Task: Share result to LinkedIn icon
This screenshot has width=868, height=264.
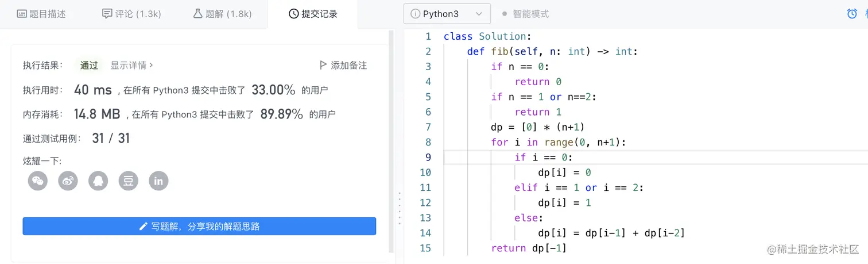Action: (x=158, y=181)
